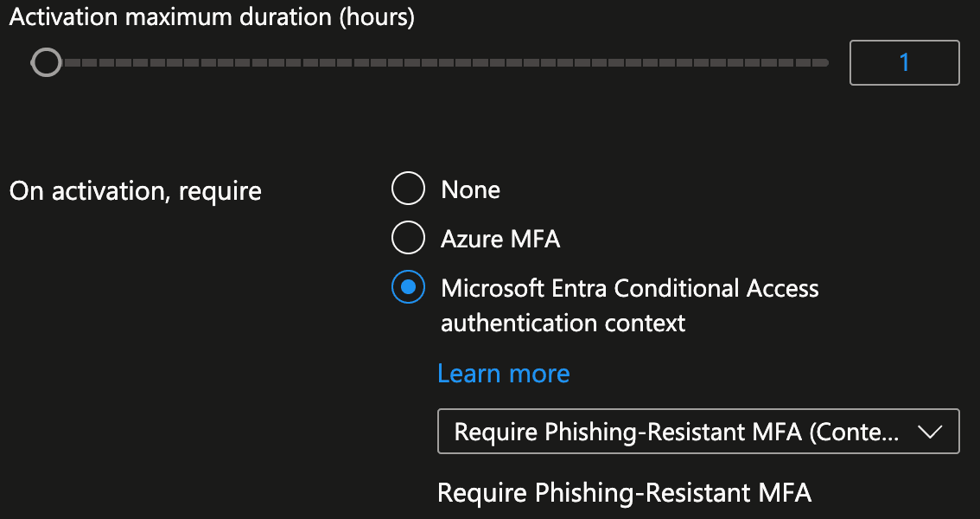Click the far right end of the duration slider
The width and height of the screenshot is (980, 519).
click(x=824, y=62)
